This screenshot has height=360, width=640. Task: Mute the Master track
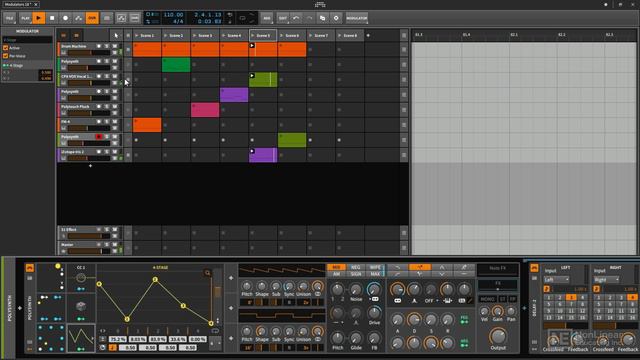(x=115, y=244)
